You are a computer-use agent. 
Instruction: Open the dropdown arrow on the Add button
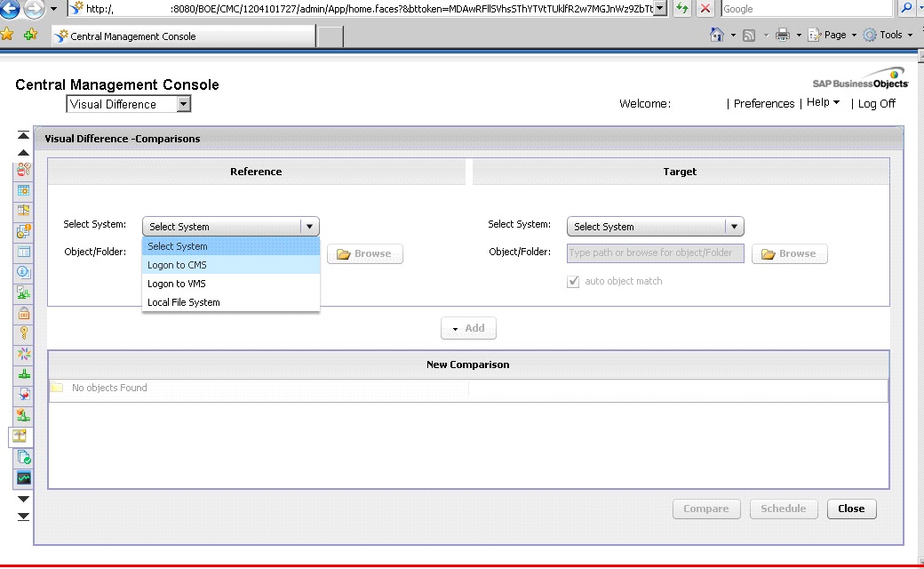455,328
